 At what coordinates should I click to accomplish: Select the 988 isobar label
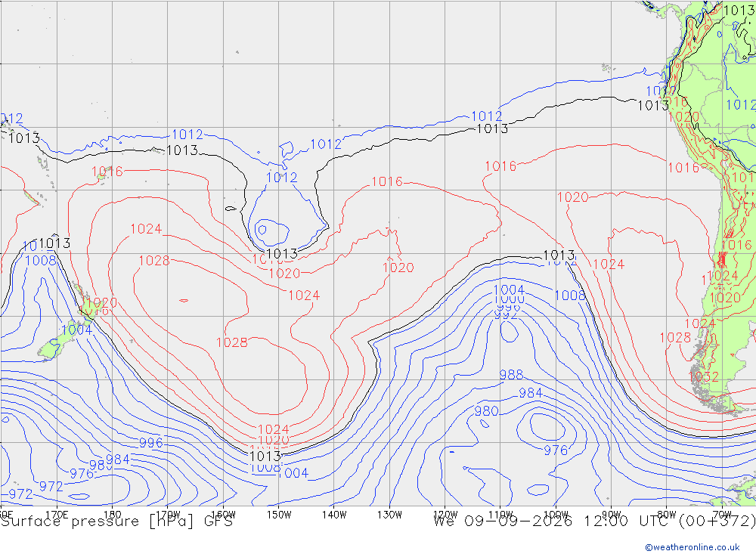point(511,375)
